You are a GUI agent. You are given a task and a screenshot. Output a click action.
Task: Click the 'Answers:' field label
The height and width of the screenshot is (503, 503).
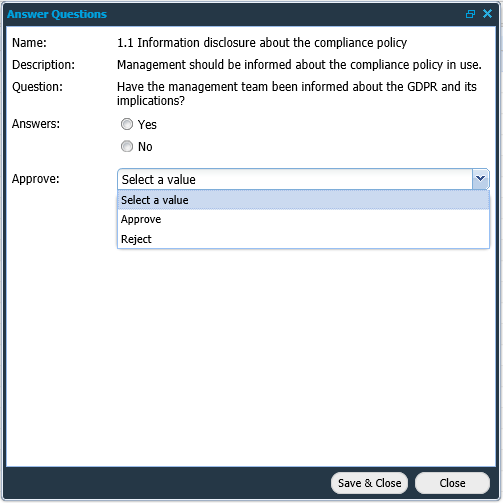click(x=36, y=124)
